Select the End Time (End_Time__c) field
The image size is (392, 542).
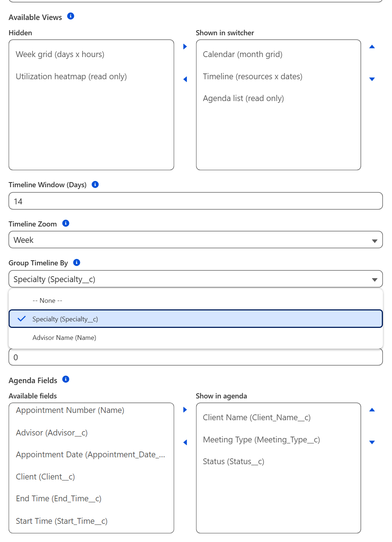[91, 498]
